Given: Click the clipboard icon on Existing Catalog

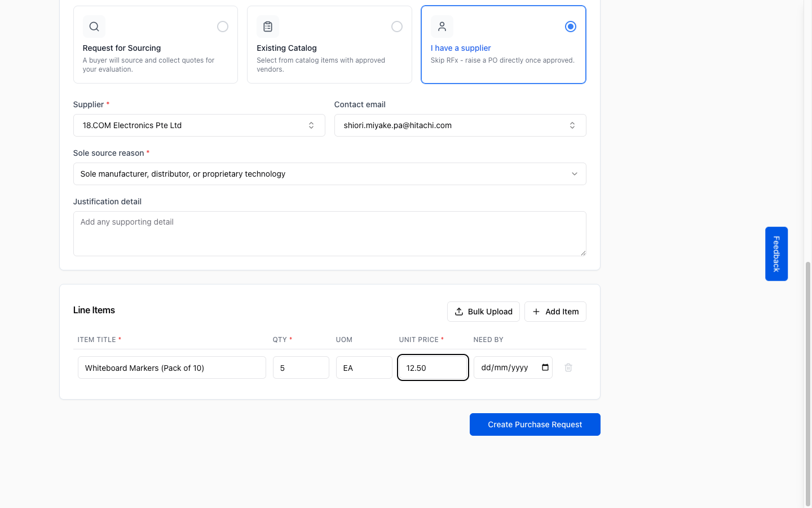Looking at the screenshot, I should tap(268, 27).
